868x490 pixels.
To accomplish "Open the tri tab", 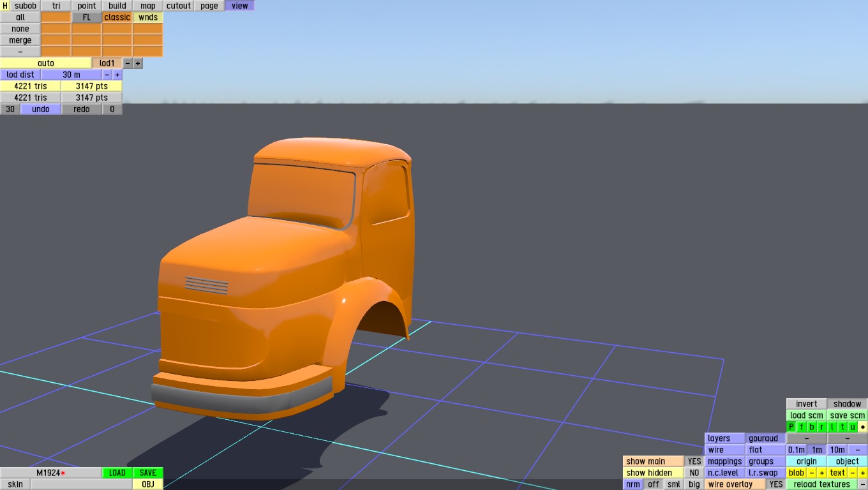I will coord(56,6).
